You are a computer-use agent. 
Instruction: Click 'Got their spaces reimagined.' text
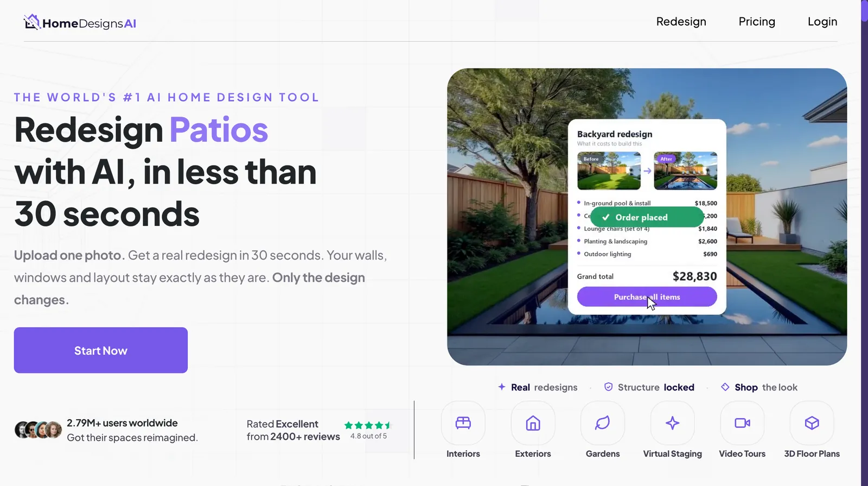coord(132,438)
